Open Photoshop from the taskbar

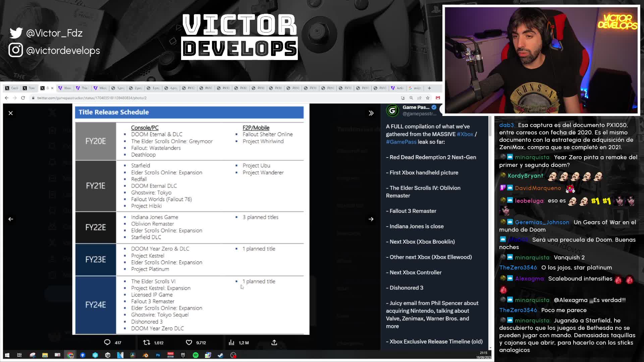158,355
